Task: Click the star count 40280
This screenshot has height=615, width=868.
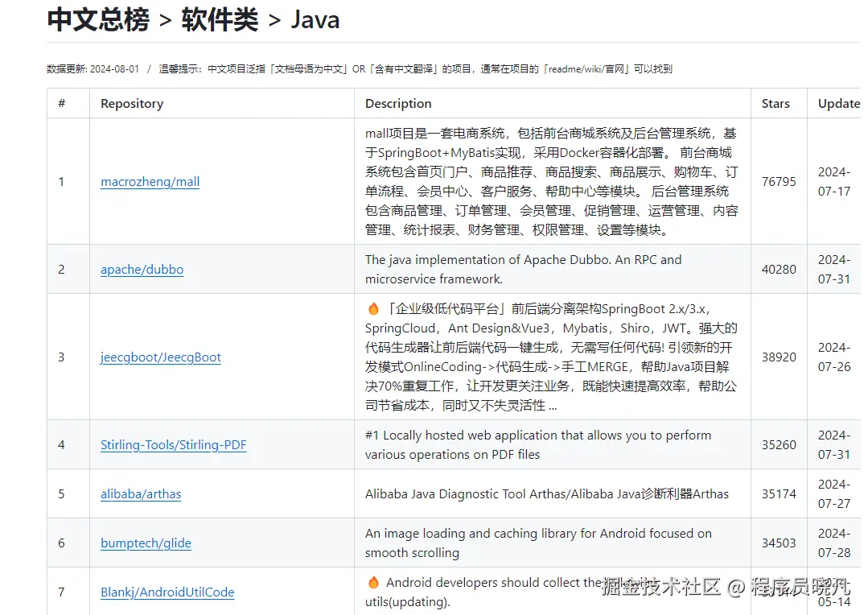Action: pos(779,270)
